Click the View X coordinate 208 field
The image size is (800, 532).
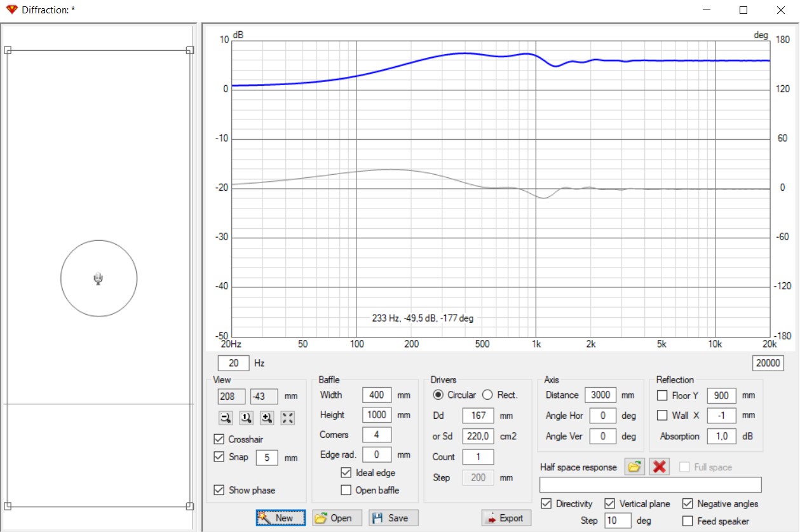231,396
